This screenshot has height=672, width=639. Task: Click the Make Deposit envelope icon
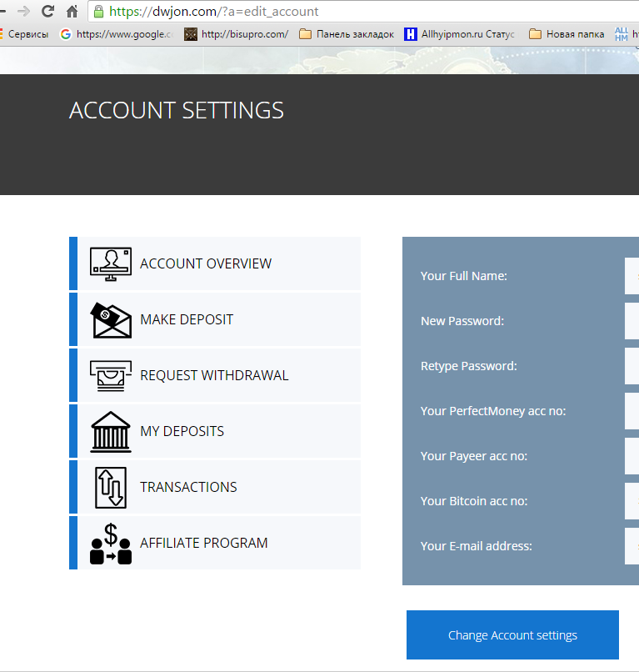111,319
